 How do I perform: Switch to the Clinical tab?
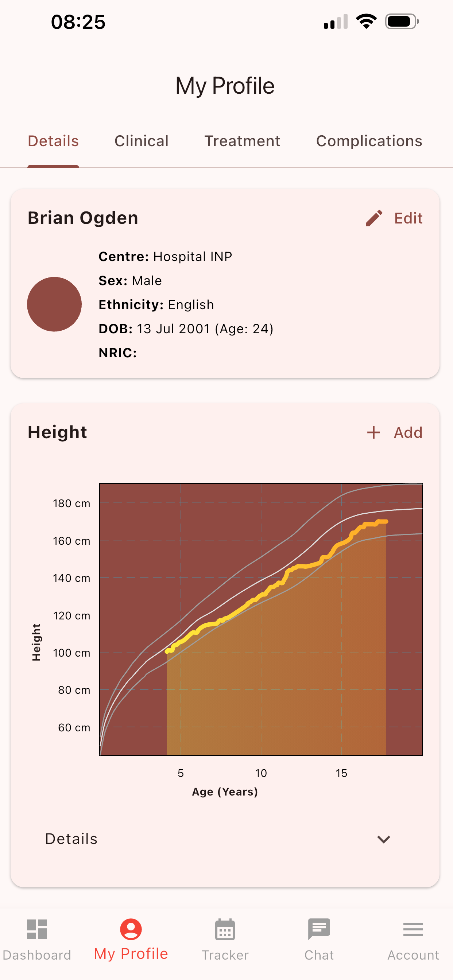pos(142,141)
